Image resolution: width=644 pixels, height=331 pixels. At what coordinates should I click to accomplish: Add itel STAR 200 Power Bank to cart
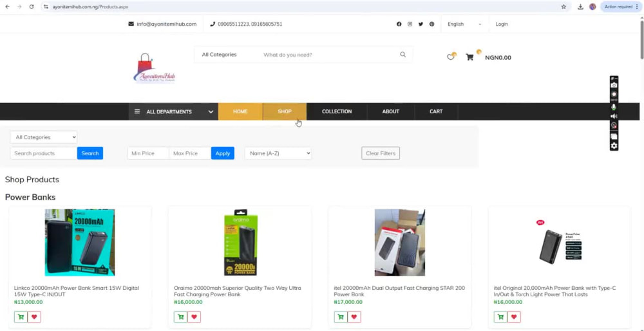point(341,317)
